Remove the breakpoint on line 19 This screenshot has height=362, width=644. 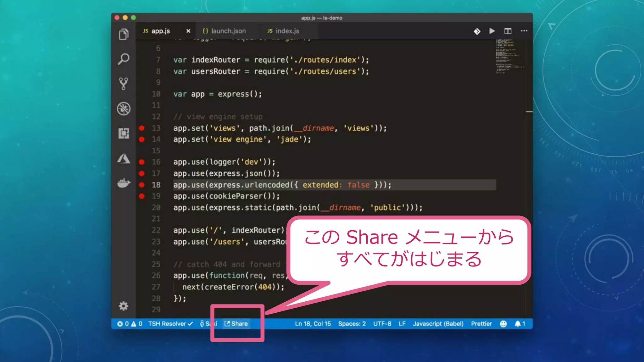click(142, 196)
